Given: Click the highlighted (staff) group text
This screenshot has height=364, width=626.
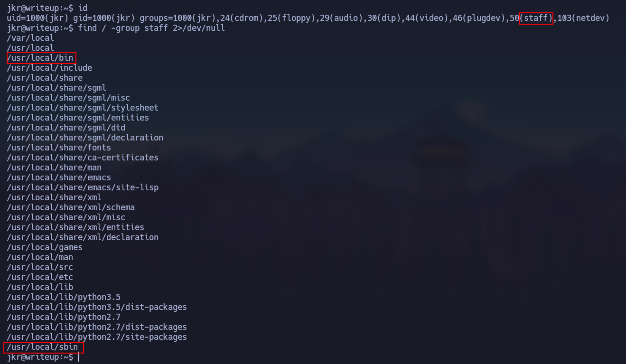Looking at the screenshot, I should click(536, 18).
